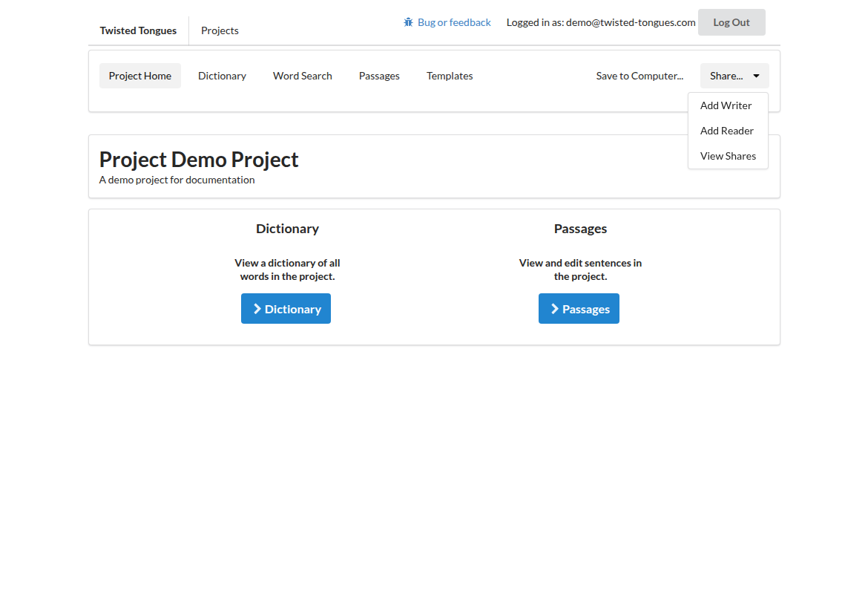Open Passages in the project menu bar
The image size is (868, 594).
point(379,76)
